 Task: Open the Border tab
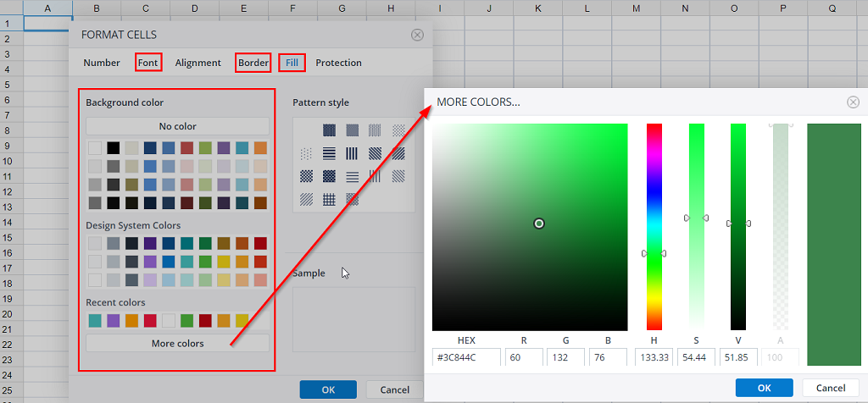click(x=253, y=63)
